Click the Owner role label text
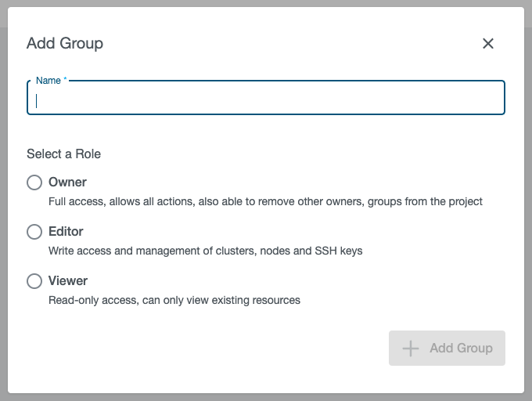 point(67,182)
